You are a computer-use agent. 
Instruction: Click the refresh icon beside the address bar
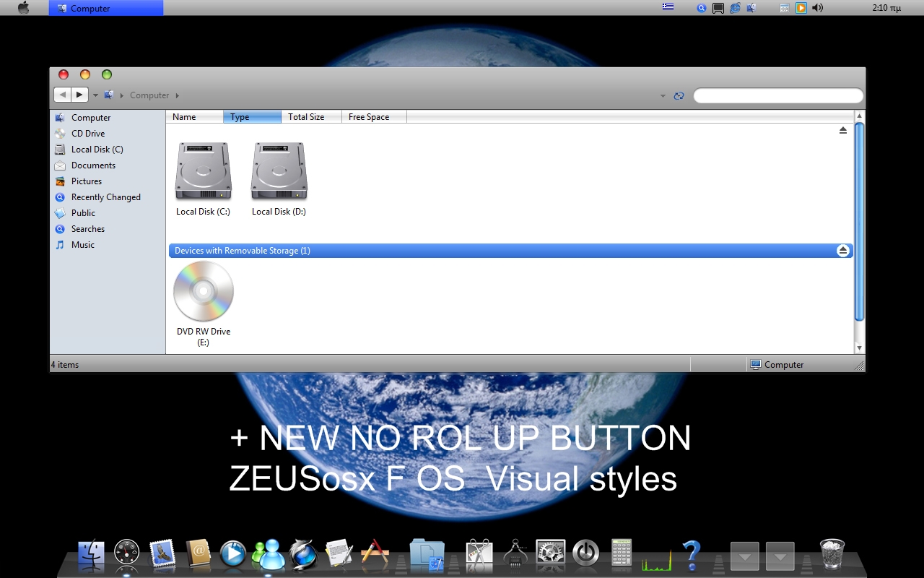679,95
